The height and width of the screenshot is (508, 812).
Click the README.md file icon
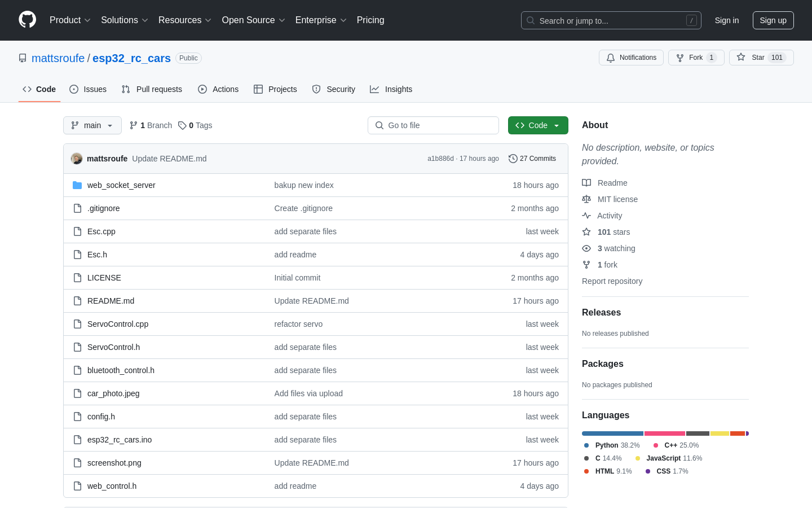point(77,301)
